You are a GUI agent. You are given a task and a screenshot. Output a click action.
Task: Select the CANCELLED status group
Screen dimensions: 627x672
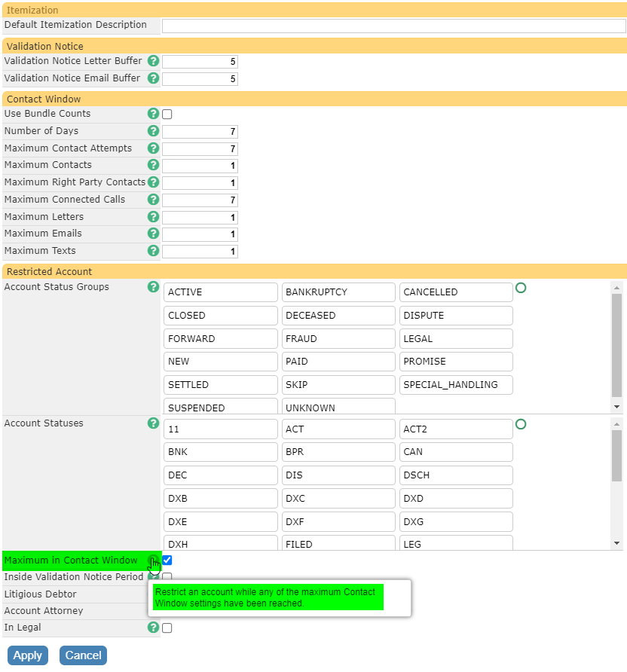click(x=456, y=292)
